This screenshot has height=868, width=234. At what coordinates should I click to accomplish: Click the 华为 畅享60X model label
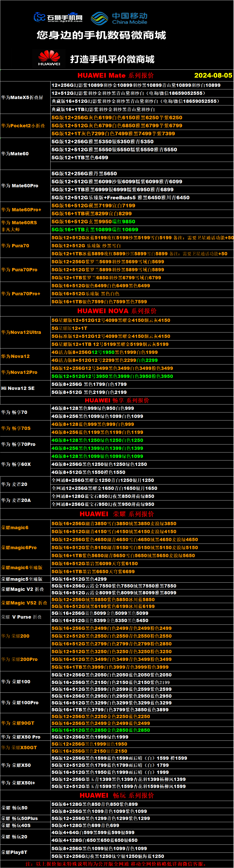(16, 464)
